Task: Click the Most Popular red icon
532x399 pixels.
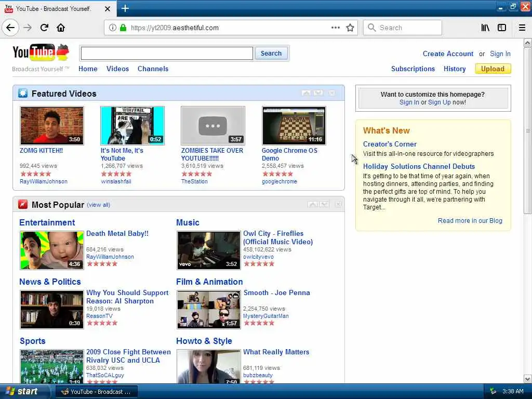Action: pyautogui.click(x=23, y=204)
